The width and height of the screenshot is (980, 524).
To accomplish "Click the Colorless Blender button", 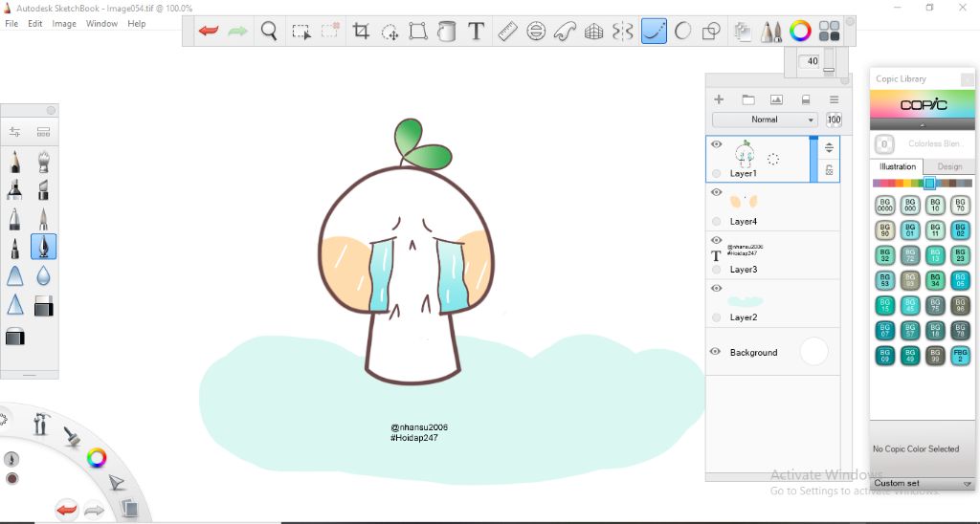I will (885, 144).
